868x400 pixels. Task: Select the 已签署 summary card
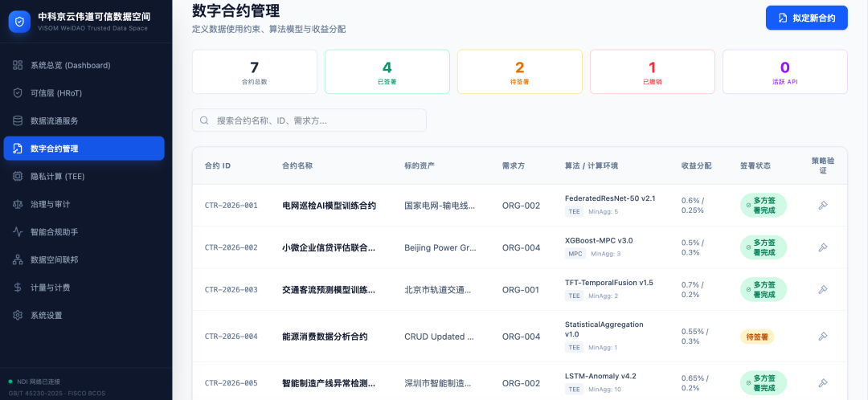pyautogui.click(x=387, y=72)
